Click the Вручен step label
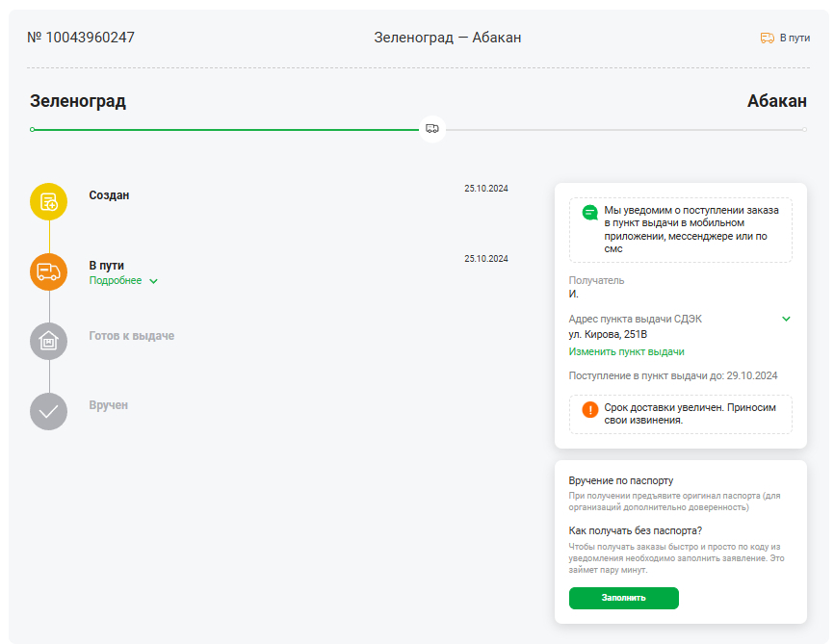This screenshot has height=644, width=834. 109,405
